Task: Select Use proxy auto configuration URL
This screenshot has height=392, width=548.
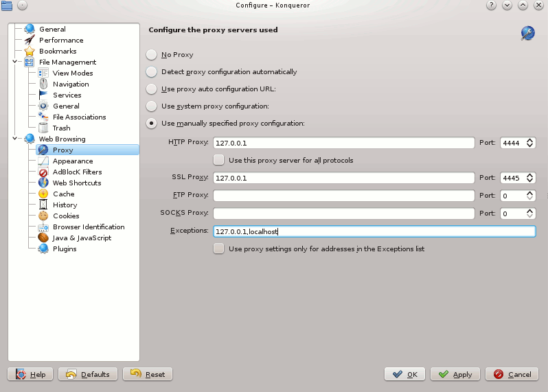Action: coord(151,89)
